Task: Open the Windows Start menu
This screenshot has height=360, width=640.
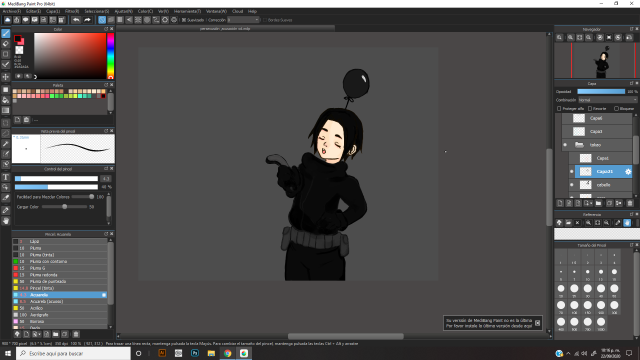Action: coord(8,353)
